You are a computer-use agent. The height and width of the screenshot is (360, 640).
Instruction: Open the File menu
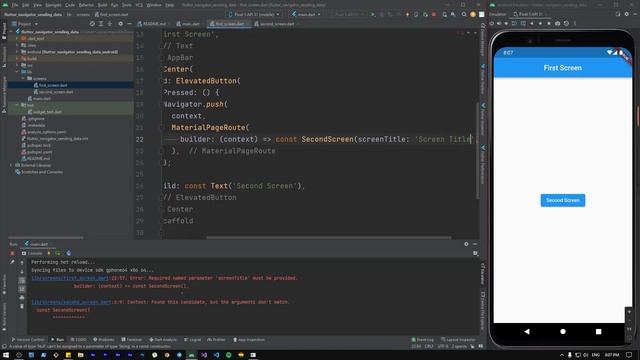click(x=15, y=5)
